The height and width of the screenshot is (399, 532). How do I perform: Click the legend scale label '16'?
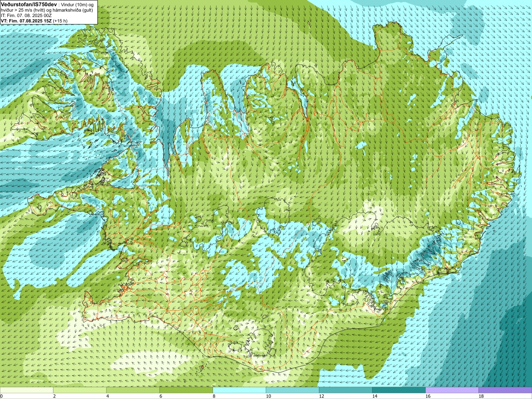(428, 396)
